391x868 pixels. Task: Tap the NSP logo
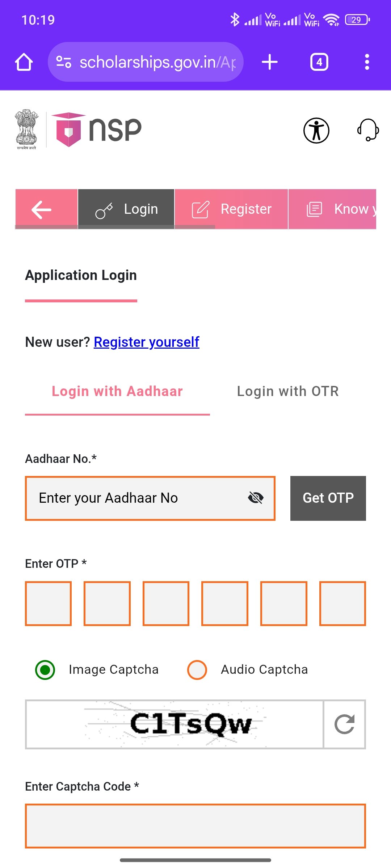[97, 129]
